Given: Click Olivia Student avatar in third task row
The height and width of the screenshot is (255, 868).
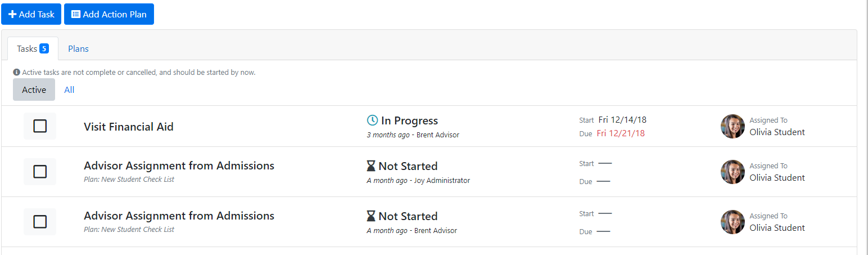Looking at the screenshot, I should [733, 222].
